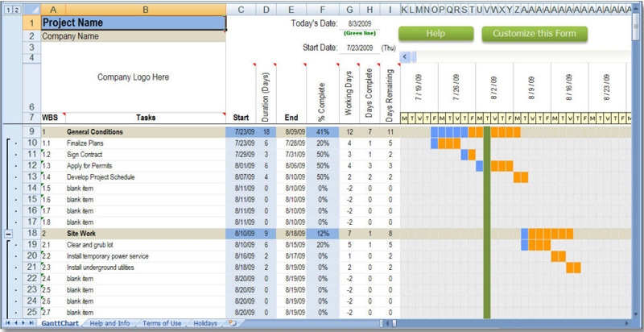Screen dimensions: 644x332
Task: Select the Clear and grub lot cell
Action: pyautogui.click(x=146, y=245)
